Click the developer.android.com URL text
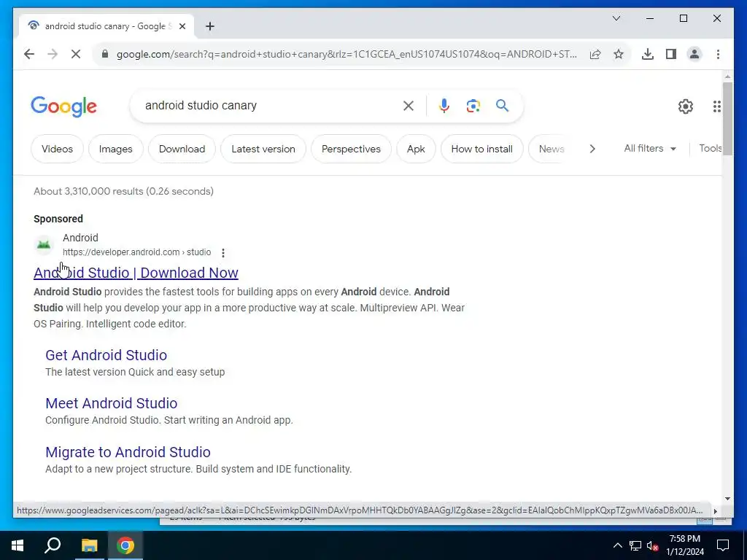Image resolution: width=747 pixels, height=560 pixels. 136,252
